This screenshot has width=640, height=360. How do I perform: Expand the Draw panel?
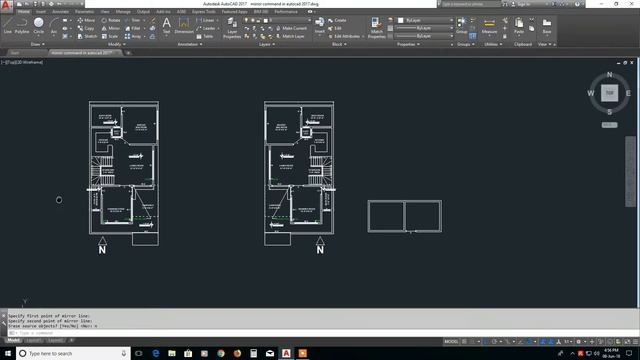click(38, 44)
